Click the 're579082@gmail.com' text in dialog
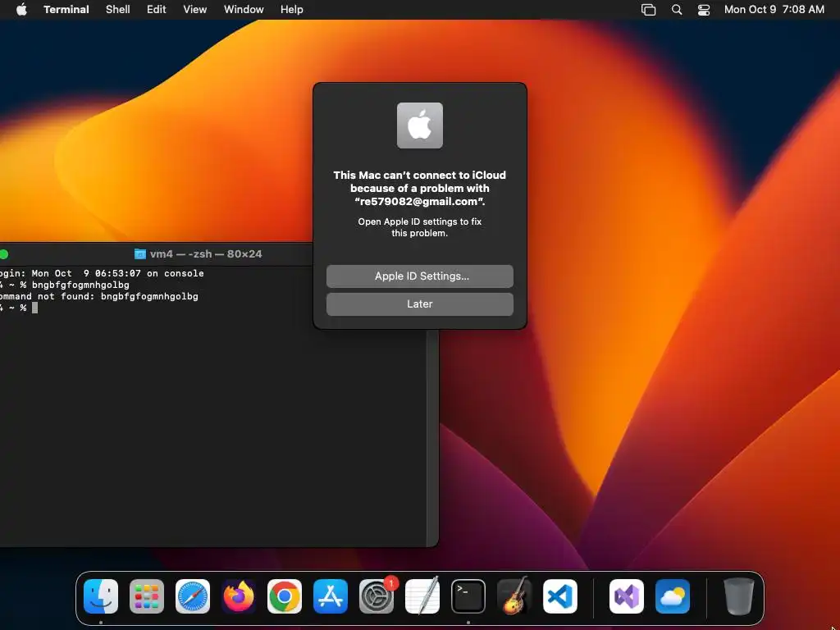This screenshot has width=840, height=630. 420,202
